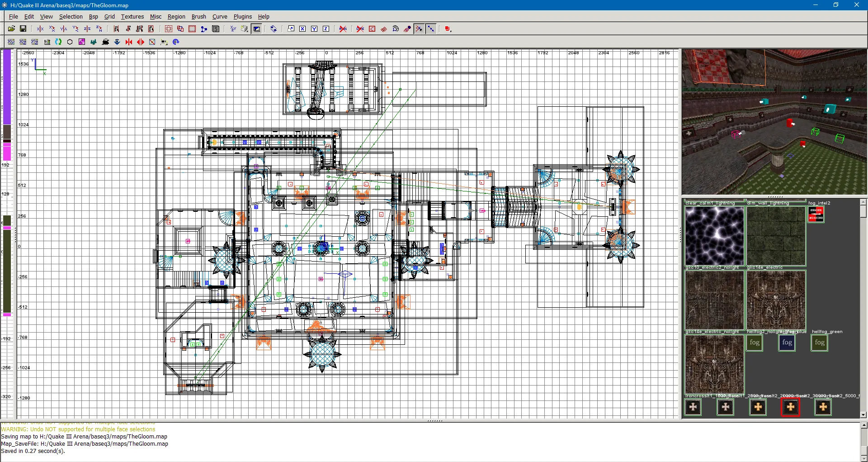Select the clear_calm1_lightning texture thumbnail
This screenshot has width=868, height=462.
(715, 236)
